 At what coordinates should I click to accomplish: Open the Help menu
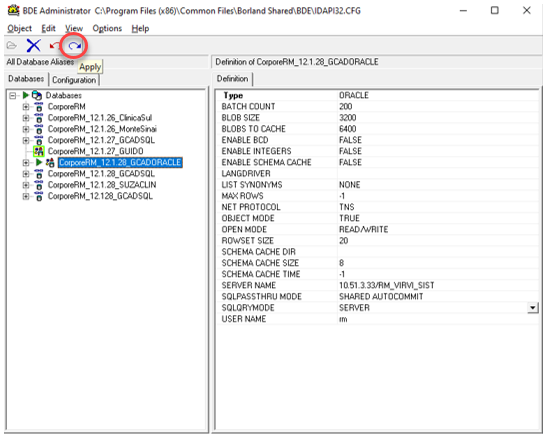[140, 28]
